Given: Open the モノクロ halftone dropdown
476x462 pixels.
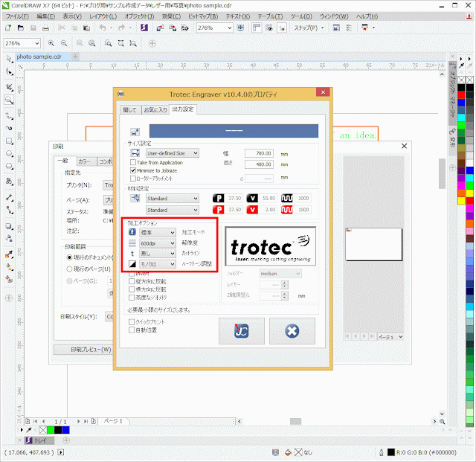Looking at the screenshot, I should pos(158,264).
